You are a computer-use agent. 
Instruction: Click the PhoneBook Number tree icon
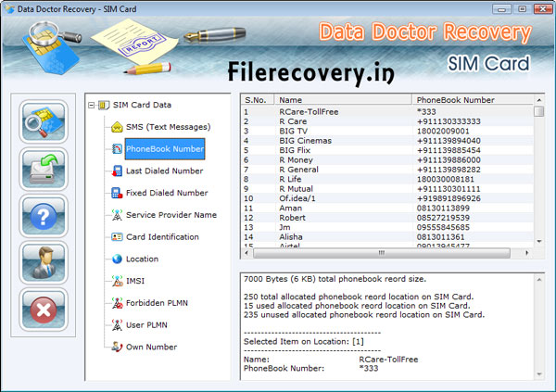click(x=117, y=149)
